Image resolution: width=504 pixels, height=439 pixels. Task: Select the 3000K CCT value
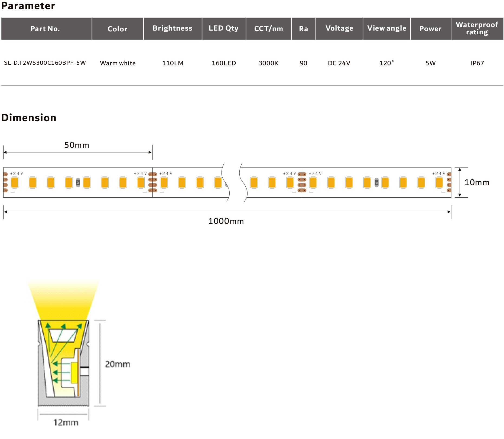pos(268,63)
